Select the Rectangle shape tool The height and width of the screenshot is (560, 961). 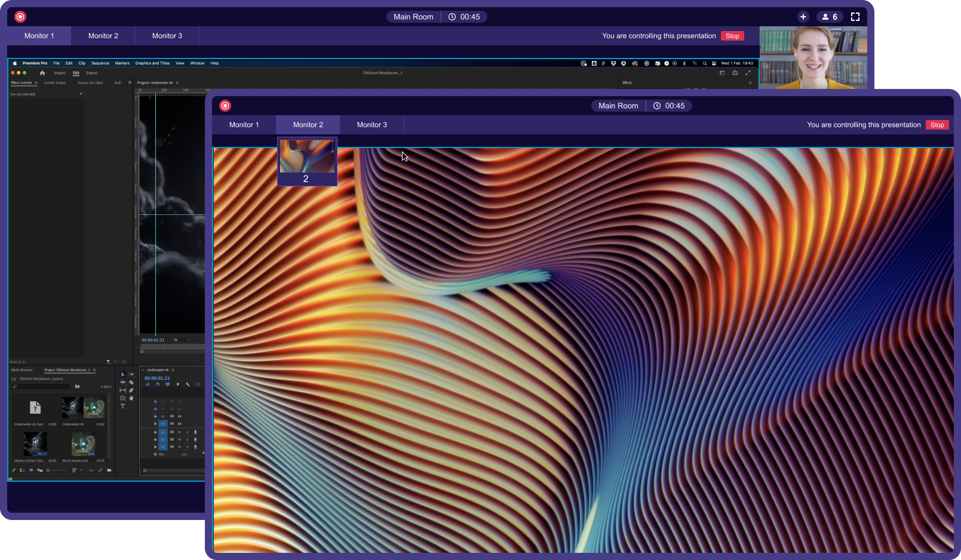coord(123,398)
